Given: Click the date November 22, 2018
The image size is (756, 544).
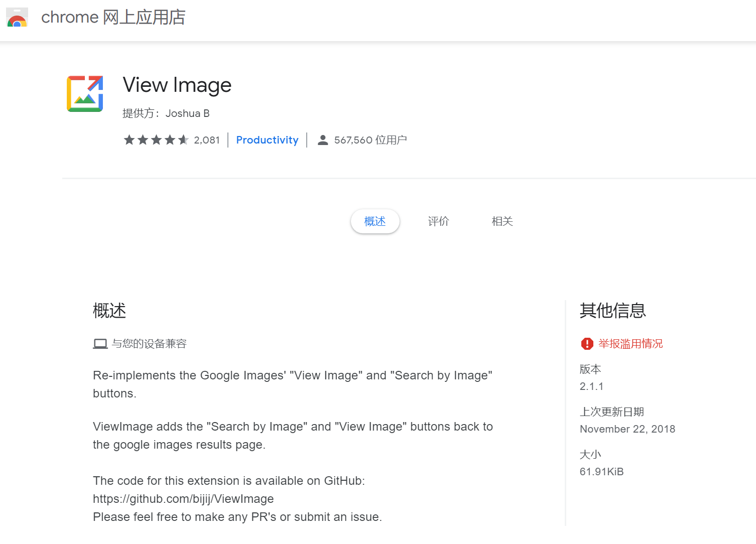Looking at the screenshot, I should click(x=627, y=429).
